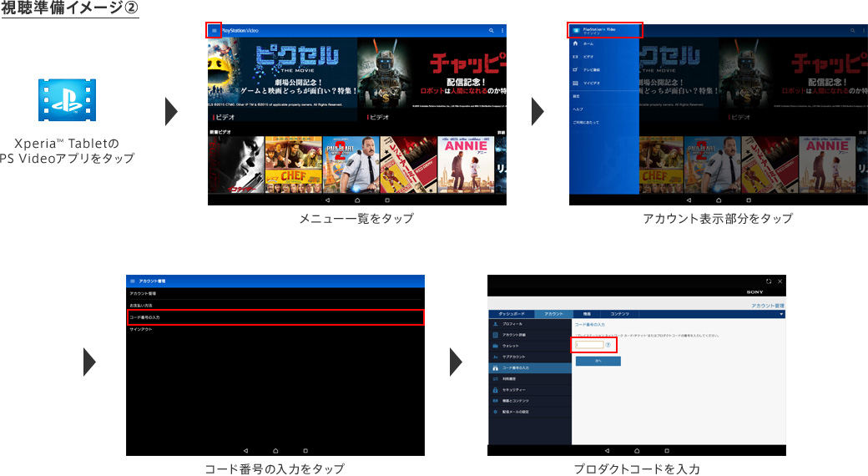Image resolution: width=868 pixels, height=476 pixels.
Task: Expand the dropdown arrow on the account tab bar
Action: click(781, 314)
